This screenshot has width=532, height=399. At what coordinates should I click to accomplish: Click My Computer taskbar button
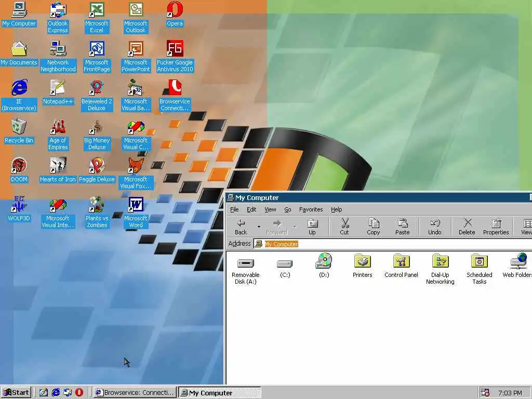[220, 393]
